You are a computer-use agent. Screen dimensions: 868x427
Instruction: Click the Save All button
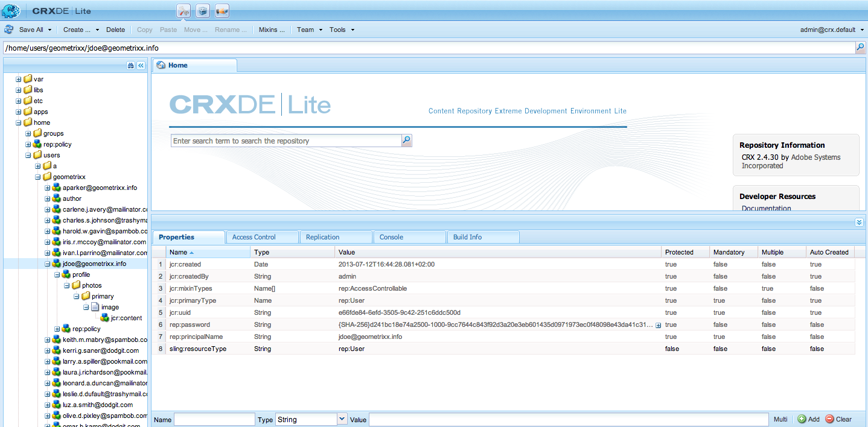pyautogui.click(x=31, y=30)
